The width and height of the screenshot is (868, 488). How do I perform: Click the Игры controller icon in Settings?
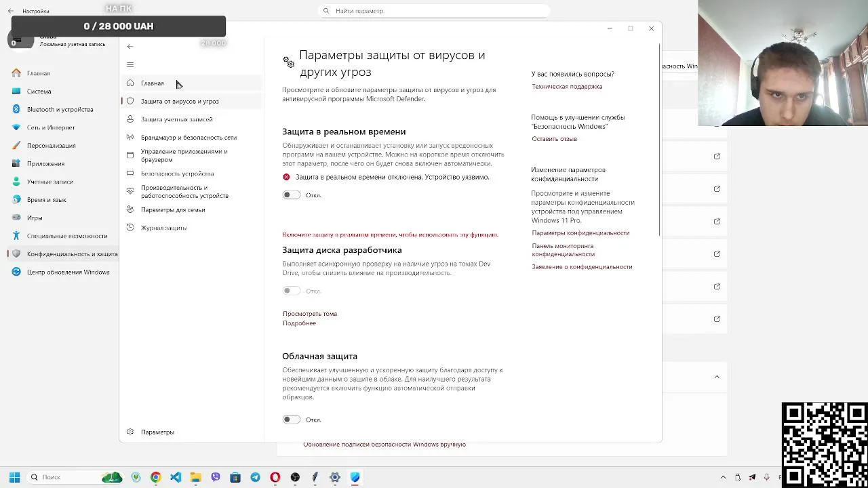(16, 218)
